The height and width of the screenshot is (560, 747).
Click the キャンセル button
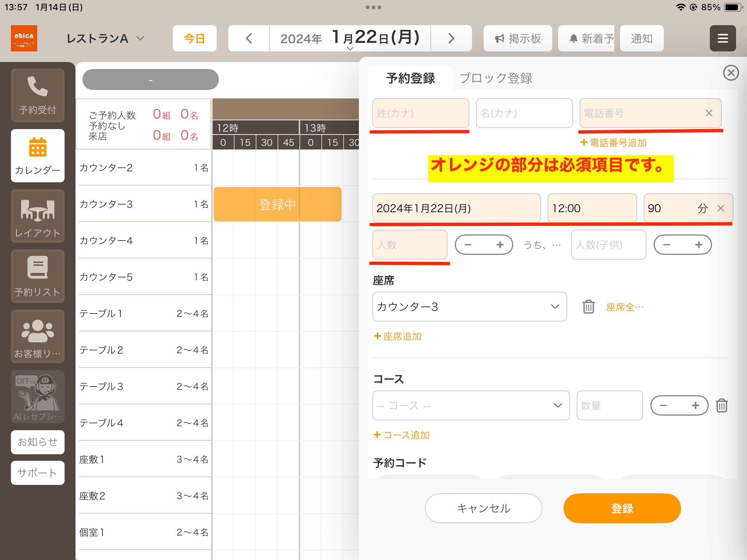(483, 508)
